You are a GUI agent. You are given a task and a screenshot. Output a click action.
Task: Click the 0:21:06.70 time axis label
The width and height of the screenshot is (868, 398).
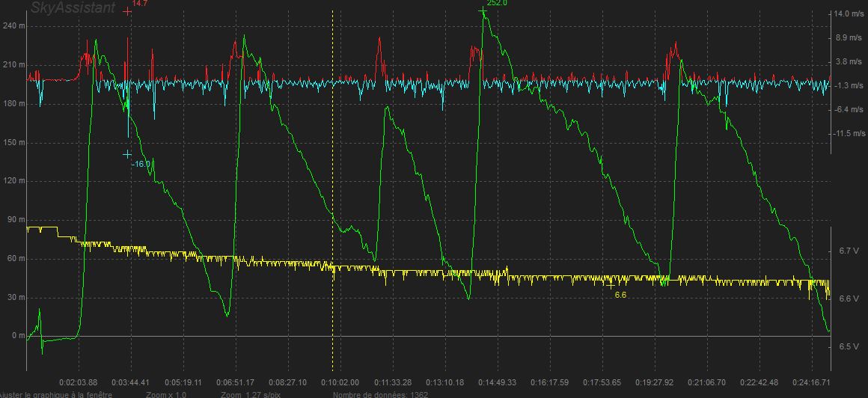(x=707, y=382)
